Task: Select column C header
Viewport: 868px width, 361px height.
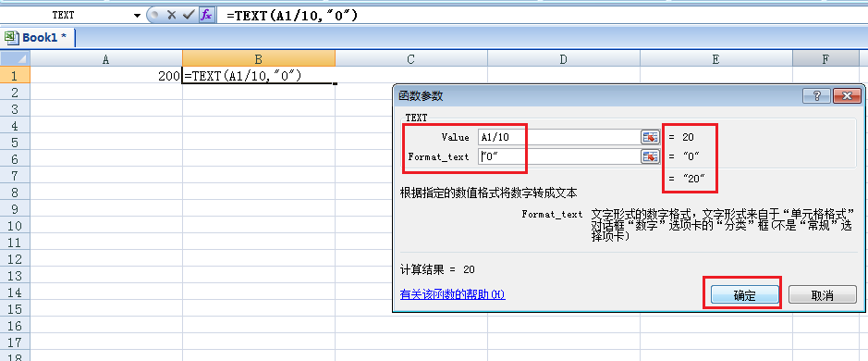Action: [411, 59]
